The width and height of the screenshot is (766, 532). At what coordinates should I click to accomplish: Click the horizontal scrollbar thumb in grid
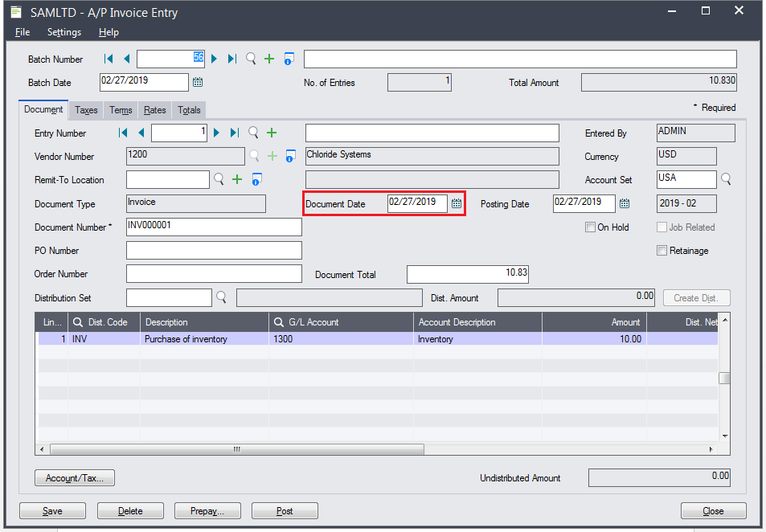[237, 449]
